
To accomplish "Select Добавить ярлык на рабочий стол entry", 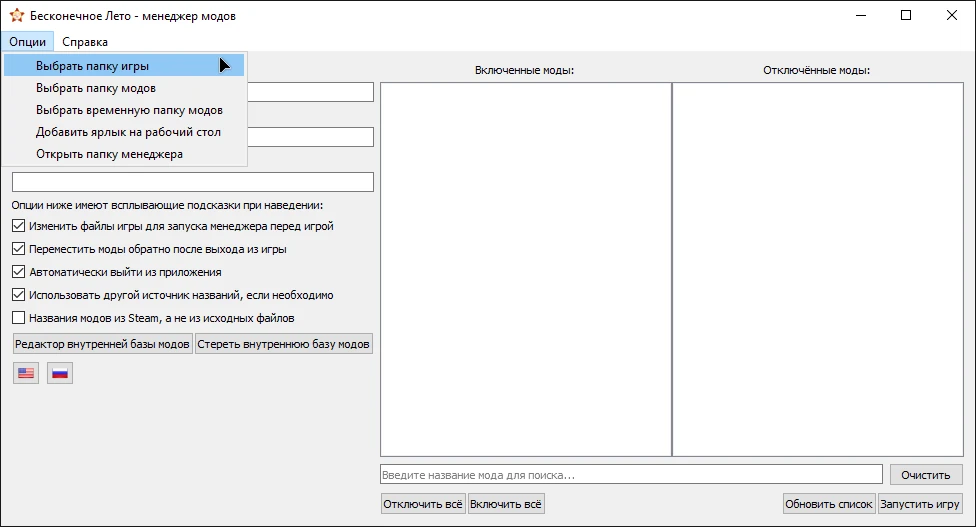I will (x=124, y=132).
